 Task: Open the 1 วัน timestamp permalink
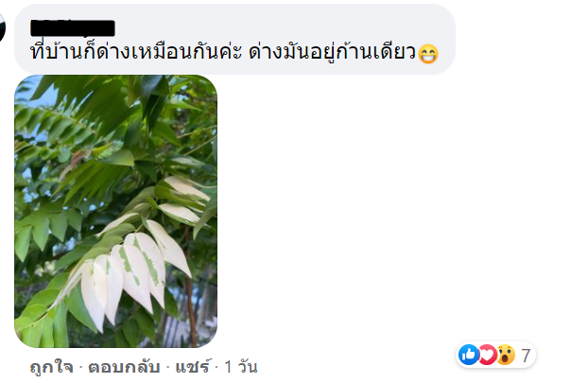pyautogui.click(x=241, y=367)
